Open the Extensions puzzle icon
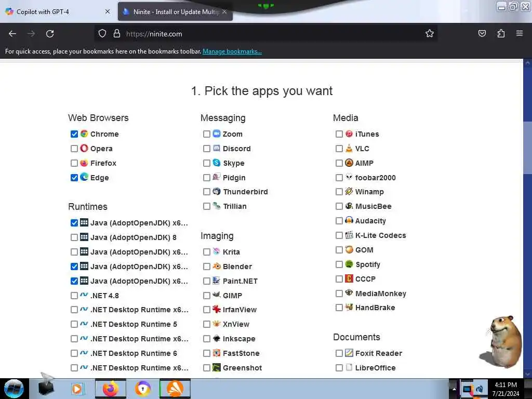 pos(501,34)
